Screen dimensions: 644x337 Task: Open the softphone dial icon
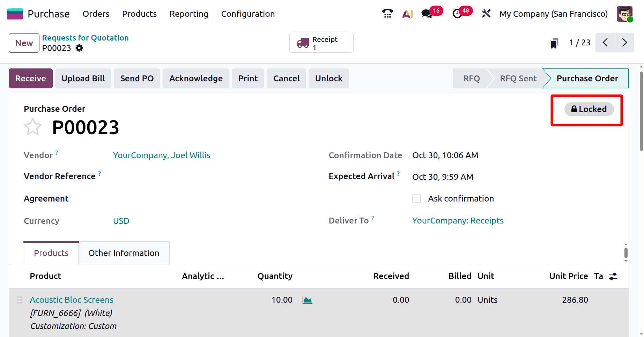click(x=387, y=14)
